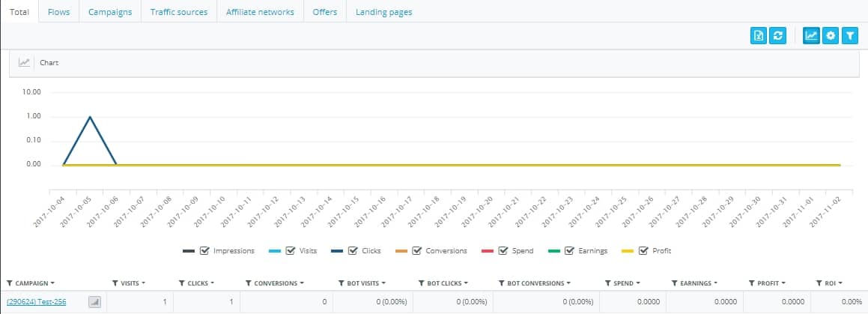Image resolution: width=868 pixels, height=314 pixels.
Task: Click the funnel icon on Campaign column
Action: click(x=10, y=283)
